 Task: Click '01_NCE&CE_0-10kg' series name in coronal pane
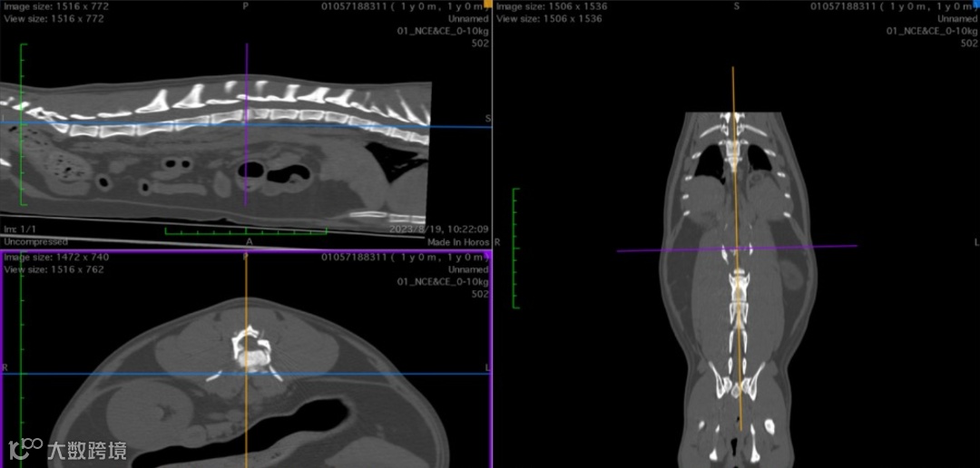pyautogui.click(x=932, y=31)
